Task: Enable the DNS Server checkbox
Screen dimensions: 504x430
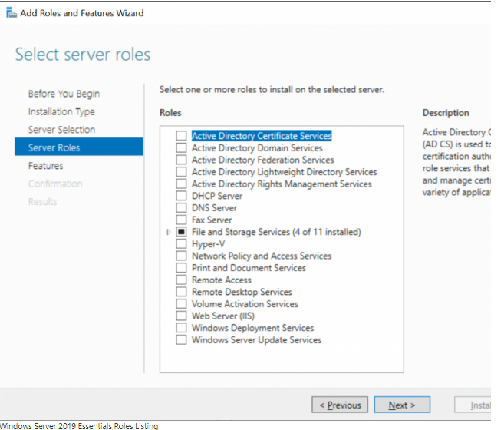Action: point(181,207)
